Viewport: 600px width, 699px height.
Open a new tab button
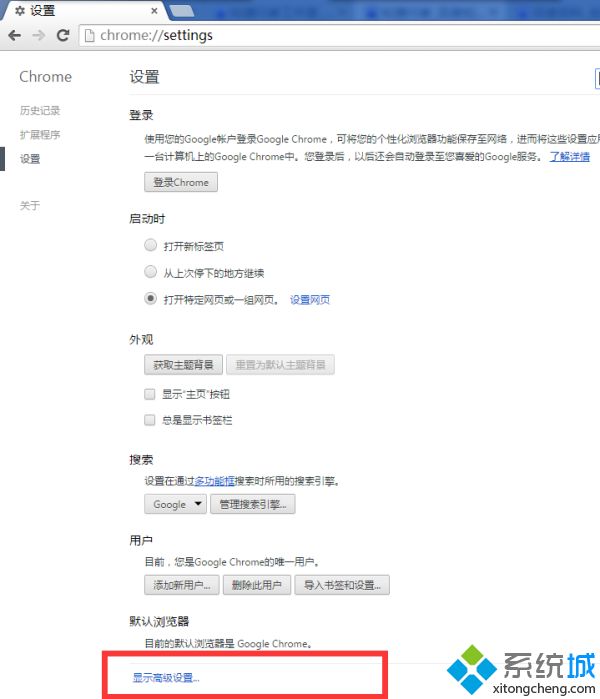pos(182,11)
